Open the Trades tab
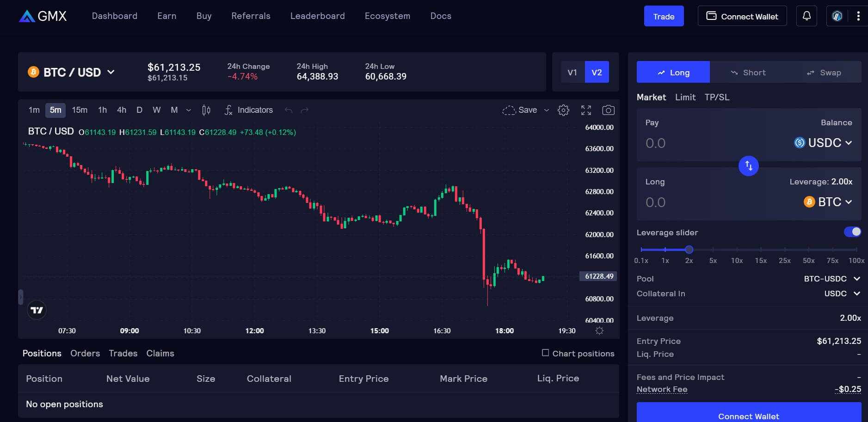 tap(123, 353)
